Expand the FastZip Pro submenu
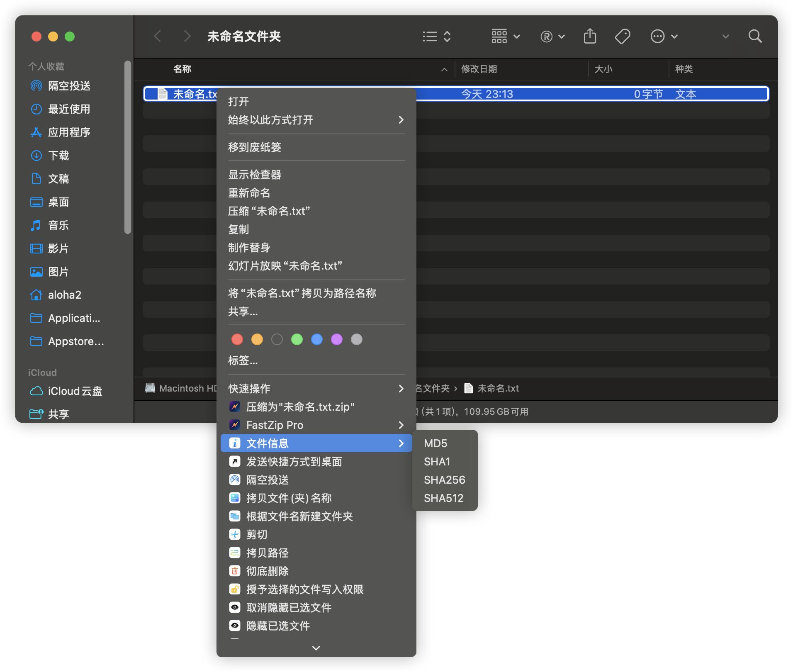 point(315,425)
